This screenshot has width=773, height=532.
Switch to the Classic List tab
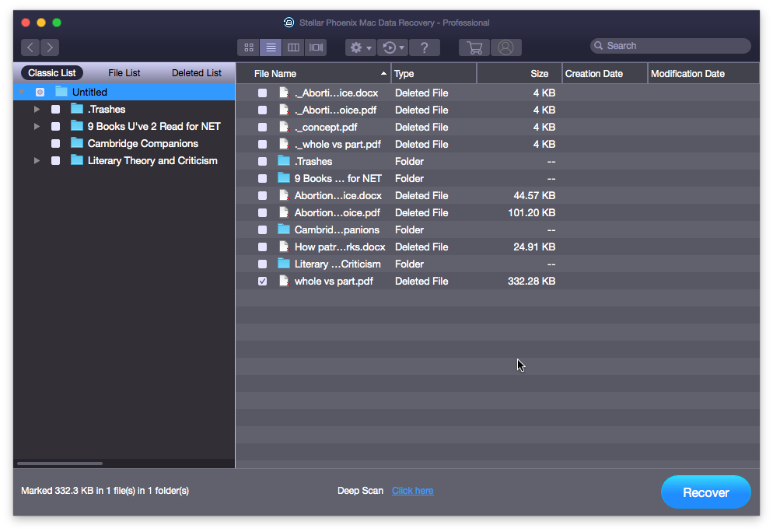52,73
